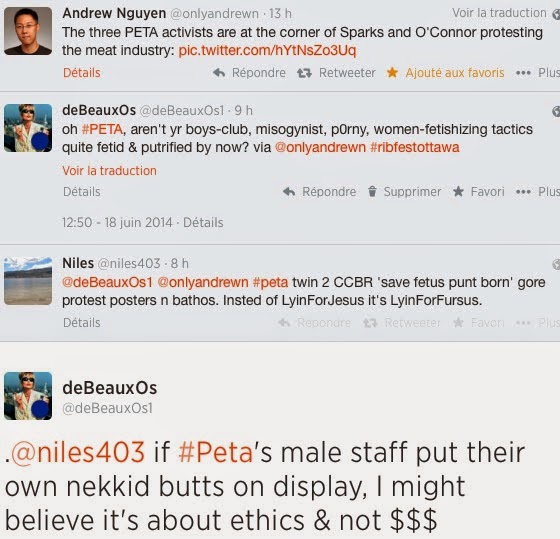Click the reply arrow on the Niles tweet
This screenshot has width=560, height=539.
click(284, 323)
